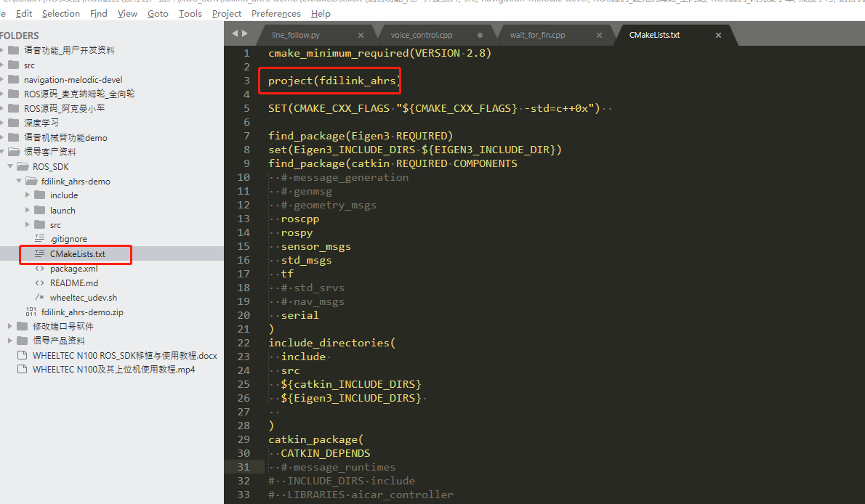Open .gitignore in the sidebar
The image size is (865, 504).
(x=68, y=239)
